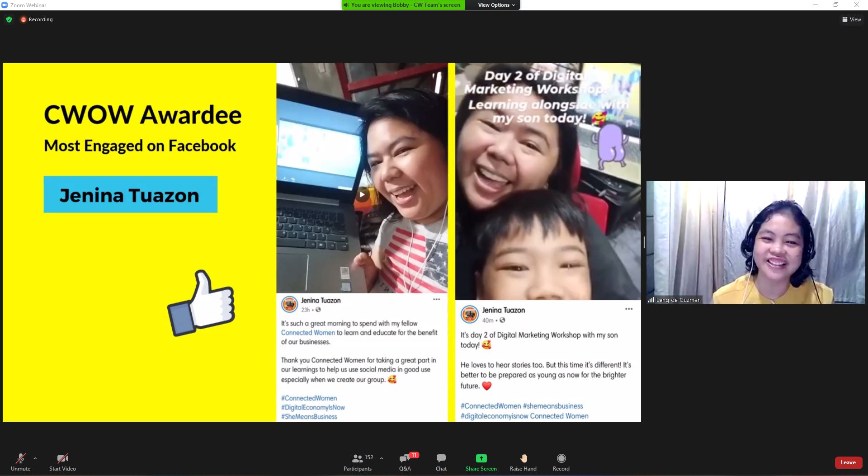This screenshot has height=476, width=868.
Task: Click the three-dot menu on 40m post
Action: tap(629, 309)
